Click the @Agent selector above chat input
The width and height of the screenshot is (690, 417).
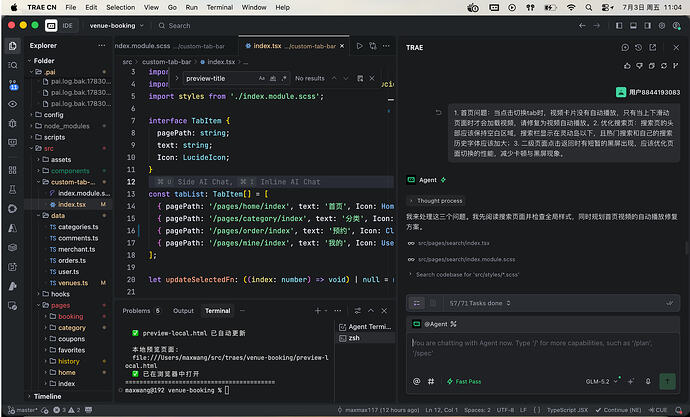[434, 324]
